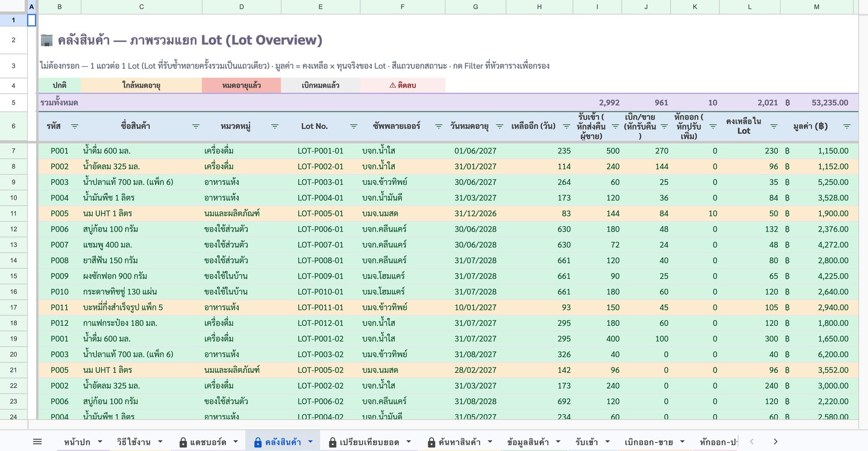868x451 pixels.
Task: Click the ติดลบ warning legend cell
Action: tap(403, 85)
